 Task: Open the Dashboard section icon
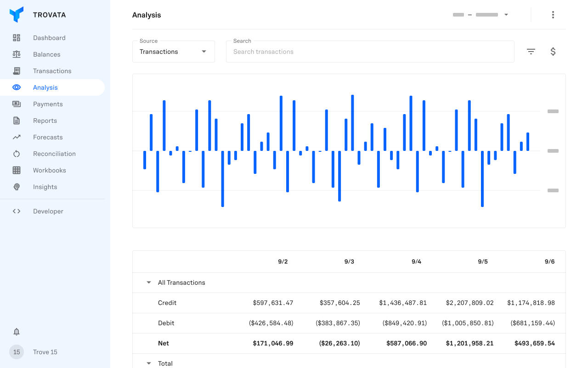click(x=17, y=38)
